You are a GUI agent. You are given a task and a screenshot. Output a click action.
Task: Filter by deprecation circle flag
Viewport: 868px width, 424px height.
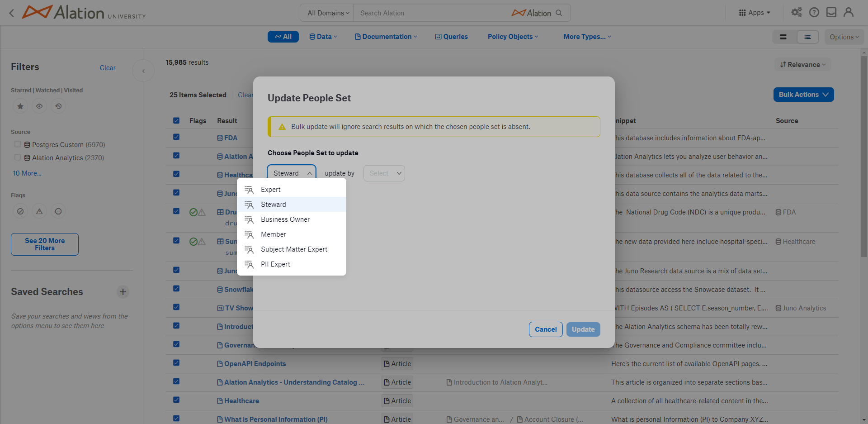(x=58, y=211)
